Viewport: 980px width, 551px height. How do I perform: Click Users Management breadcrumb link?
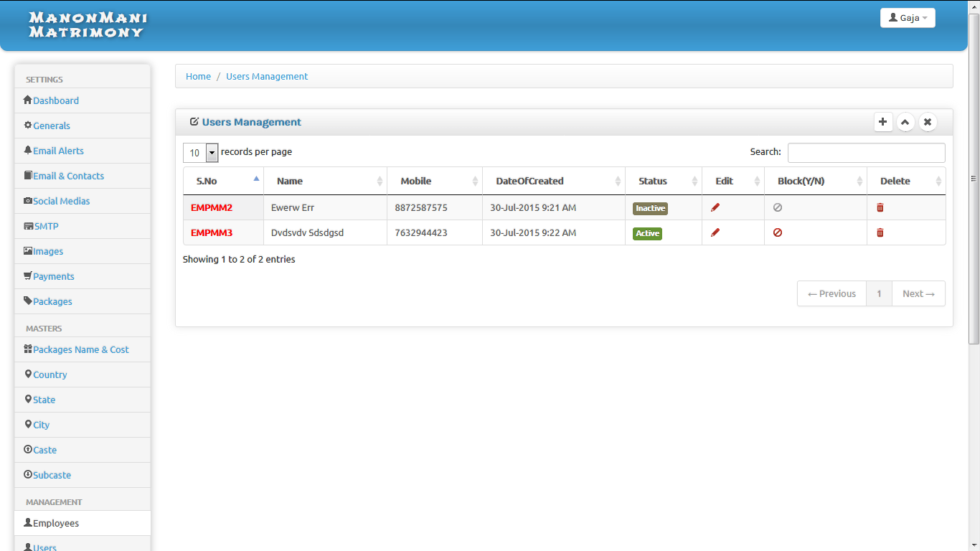267,76
